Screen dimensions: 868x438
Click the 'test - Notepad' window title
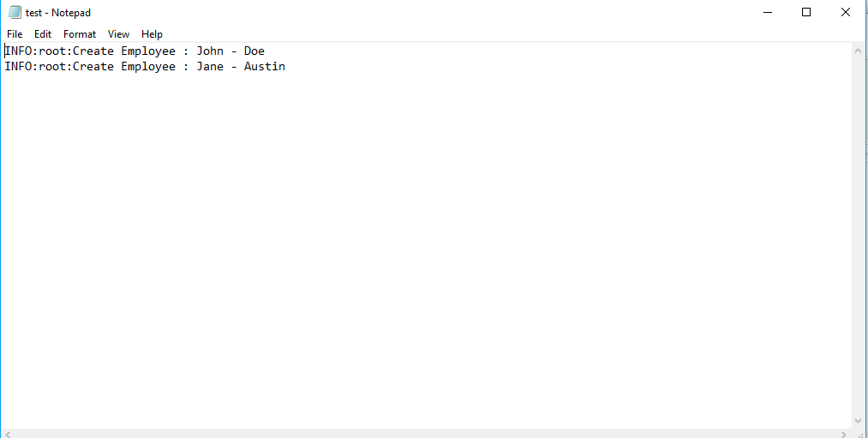[x=58, y=13]
